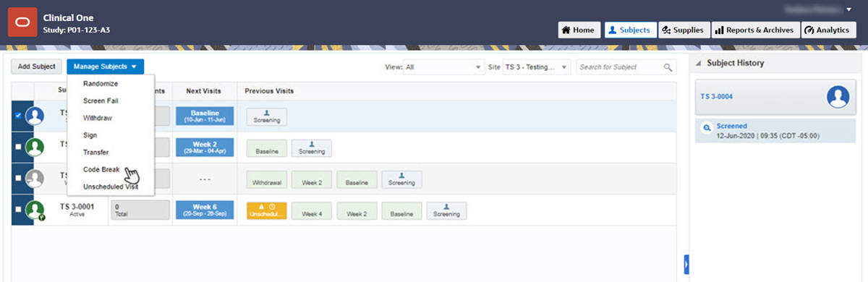
Task: Open the Screening visit in the Week 2 row
Action: 312,148
